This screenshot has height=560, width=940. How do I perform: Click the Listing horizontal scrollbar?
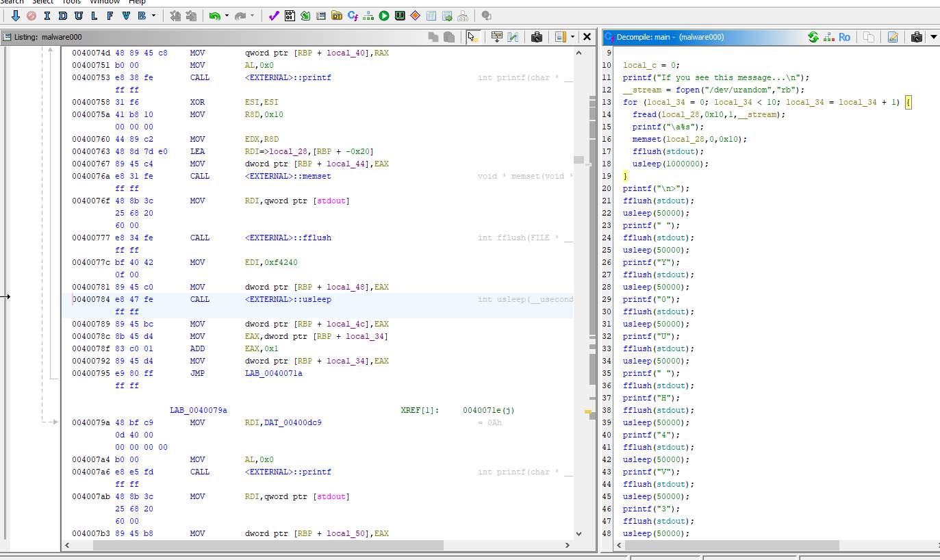point(268,546)
